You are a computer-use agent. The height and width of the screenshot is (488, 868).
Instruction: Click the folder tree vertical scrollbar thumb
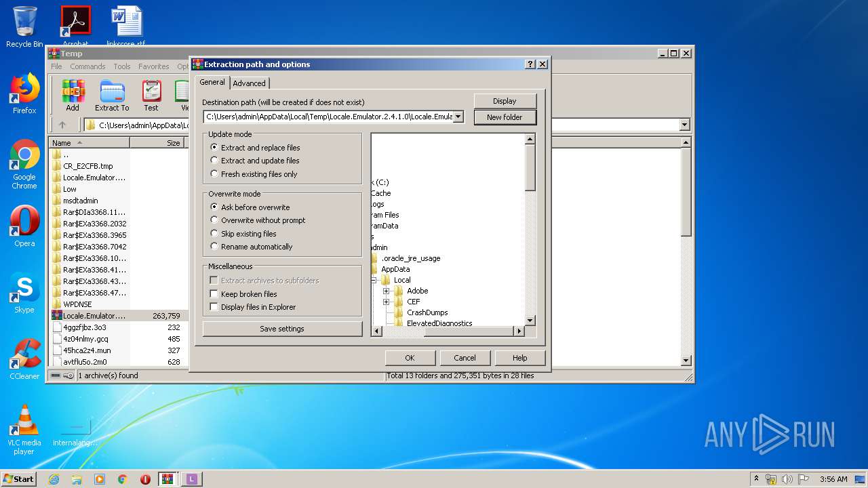click(530, 167)
